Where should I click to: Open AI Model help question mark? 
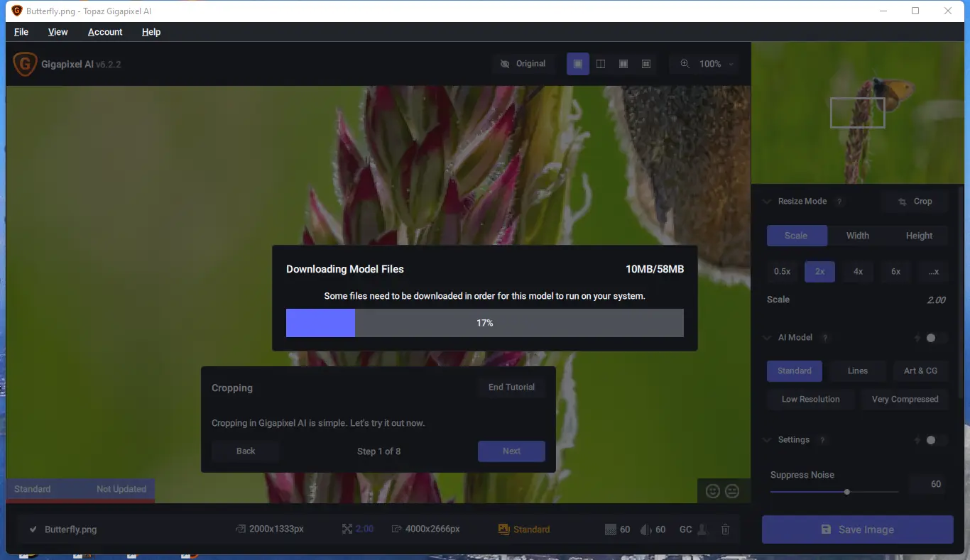click(825, 338)
